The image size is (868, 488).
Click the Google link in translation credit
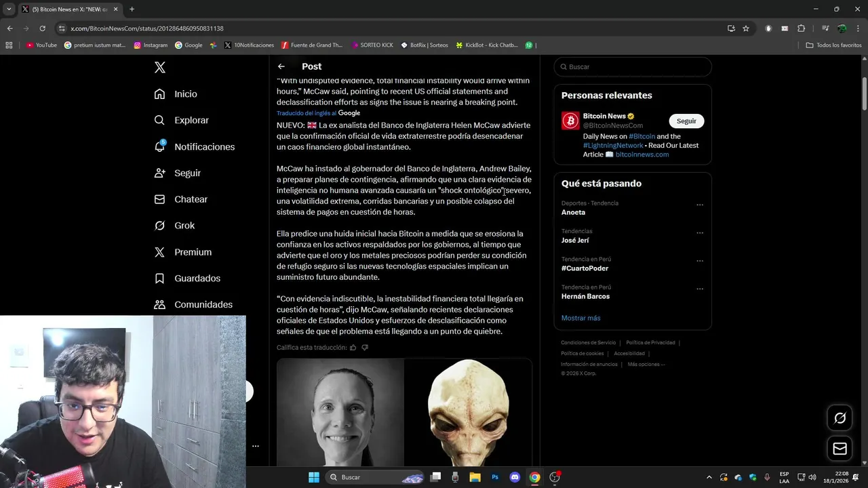349,113
